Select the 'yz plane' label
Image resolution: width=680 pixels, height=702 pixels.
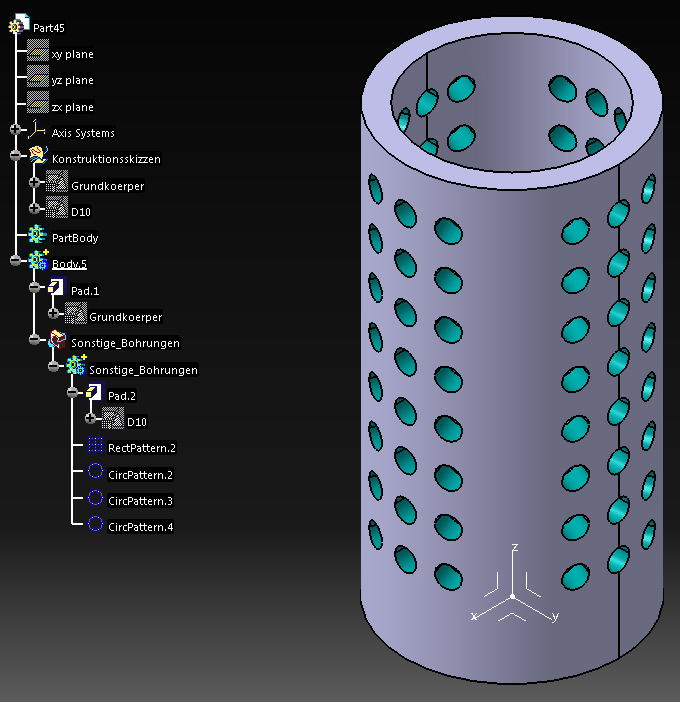[73, 80]
